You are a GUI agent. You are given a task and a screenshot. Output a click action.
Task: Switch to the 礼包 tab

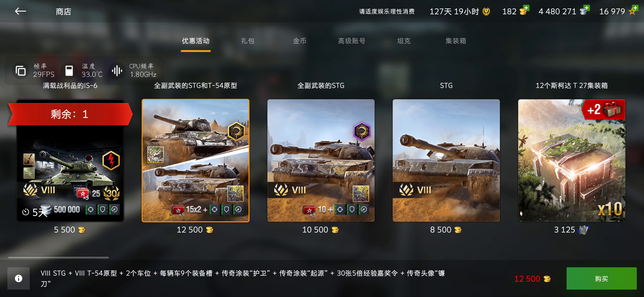coord(247,41)
